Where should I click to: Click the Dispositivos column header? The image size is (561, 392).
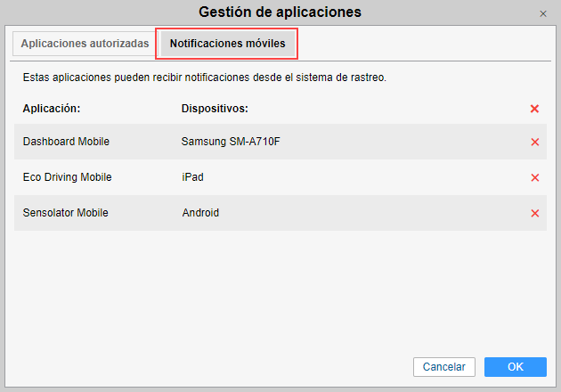coord(214,109)
